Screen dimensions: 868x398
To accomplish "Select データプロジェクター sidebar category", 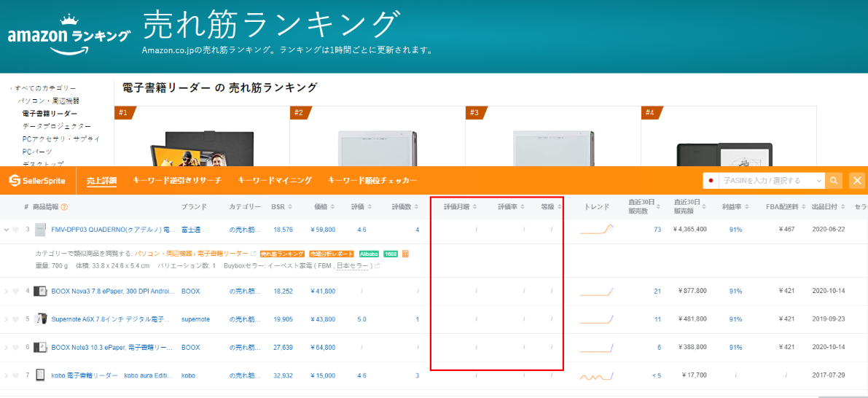I will point(57,126).
